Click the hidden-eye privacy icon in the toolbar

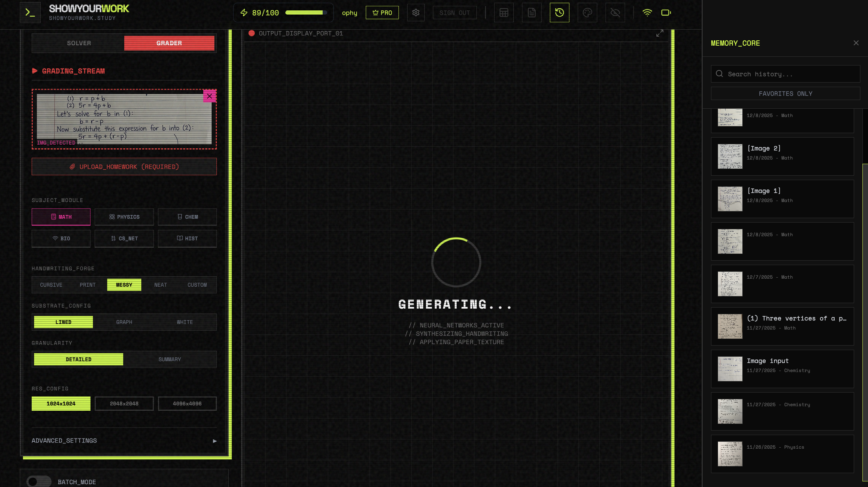pyautogui.click(x=615, y=12)
